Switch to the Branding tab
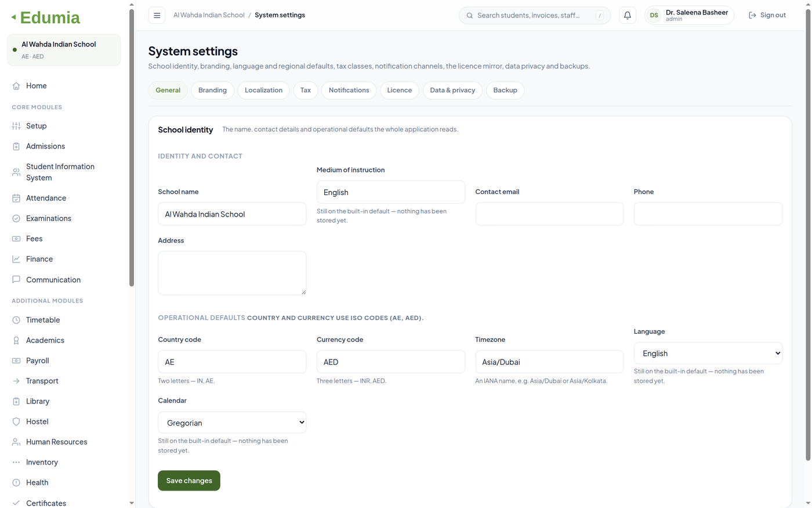Screen dimensions: 812x508 coord(212,90)
